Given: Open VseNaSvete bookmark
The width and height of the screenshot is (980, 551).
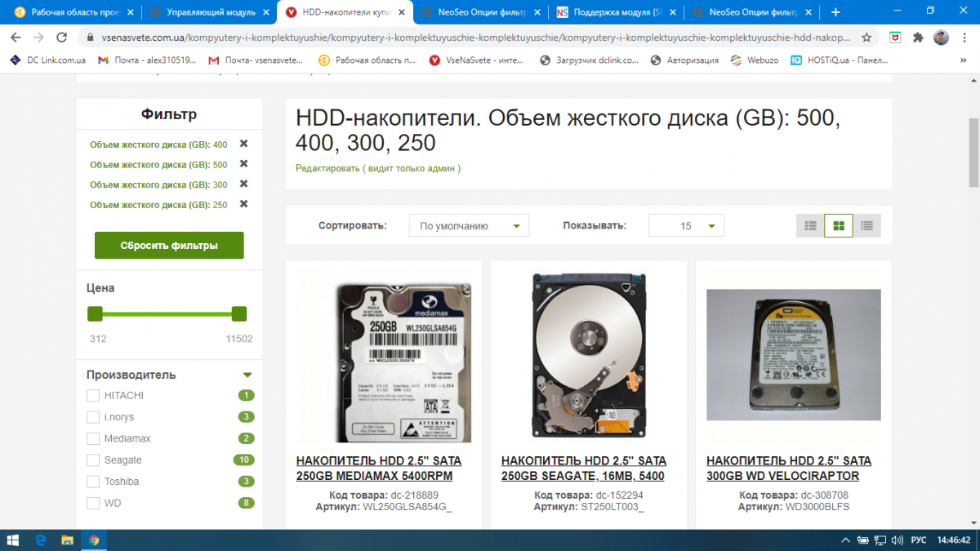Looking at the screenshot, I should point(476,60).
